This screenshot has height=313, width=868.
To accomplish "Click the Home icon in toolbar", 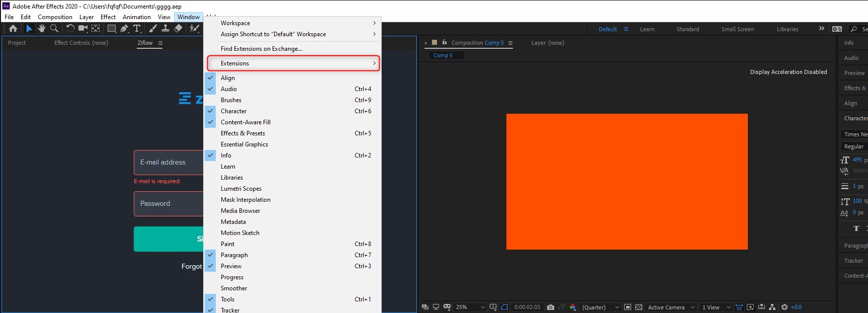I will click(x=13, y=29).
